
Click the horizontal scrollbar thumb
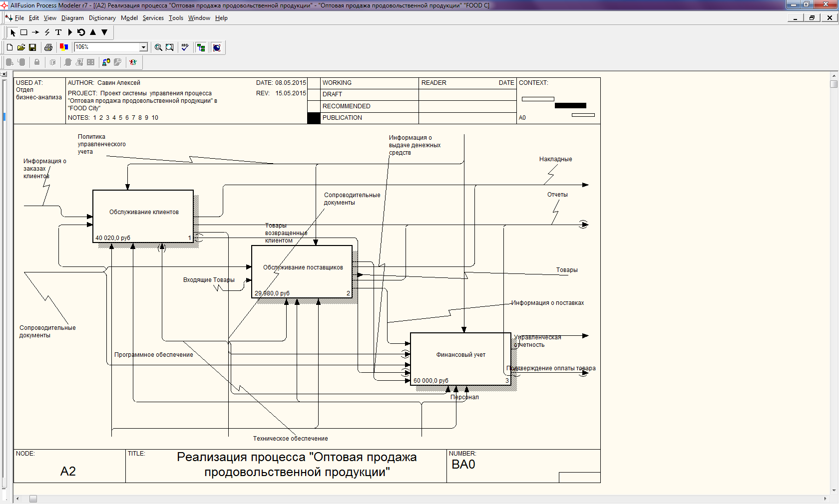[33, 499]
